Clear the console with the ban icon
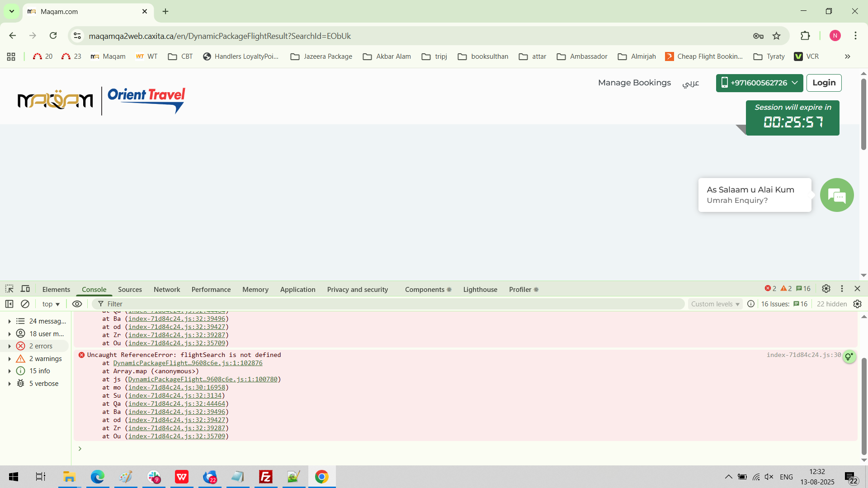This screenshot has height=488, width=868. pos(25,304)
